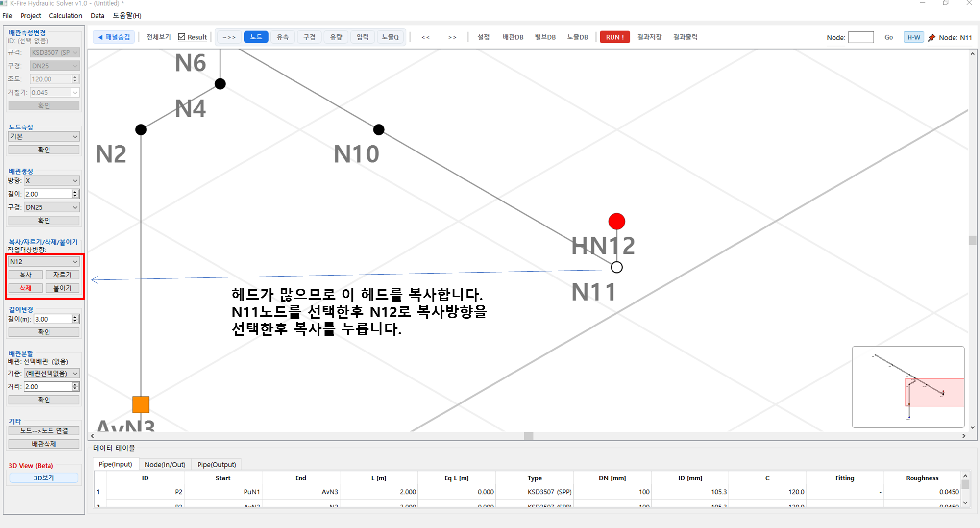The image size is (980, 528).
Task: Click the 노드-->노드 연결 button
Action: pyautogui.click(x=44, y=431)
